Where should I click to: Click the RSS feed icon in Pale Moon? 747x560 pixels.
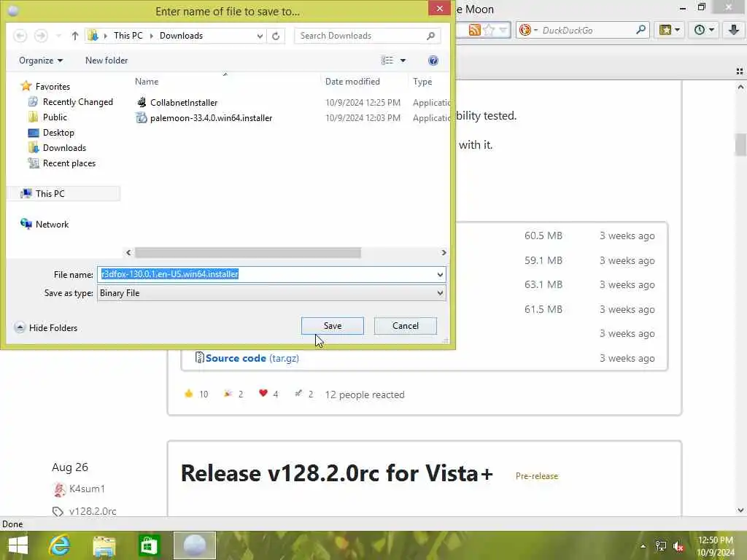click(474, 31)
